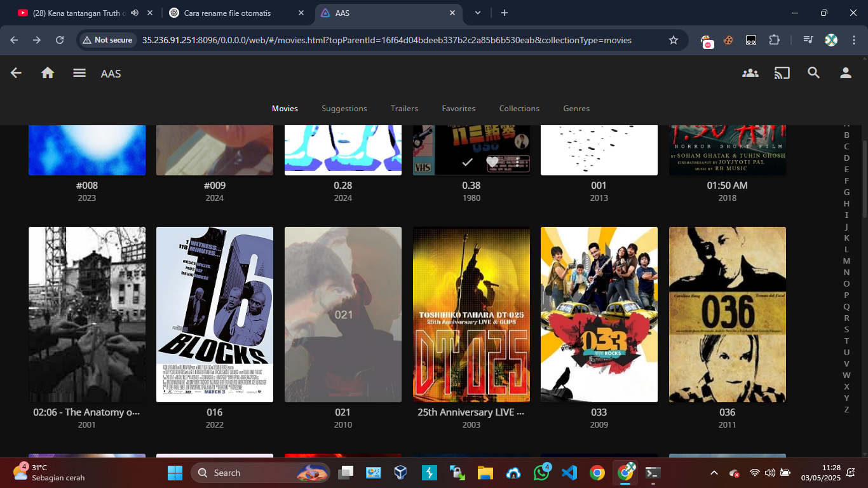Viewport: 868px width, 488px height.
Task: Open the Chrome extensions puzzle icon
Action: click(x=774, y=40)
